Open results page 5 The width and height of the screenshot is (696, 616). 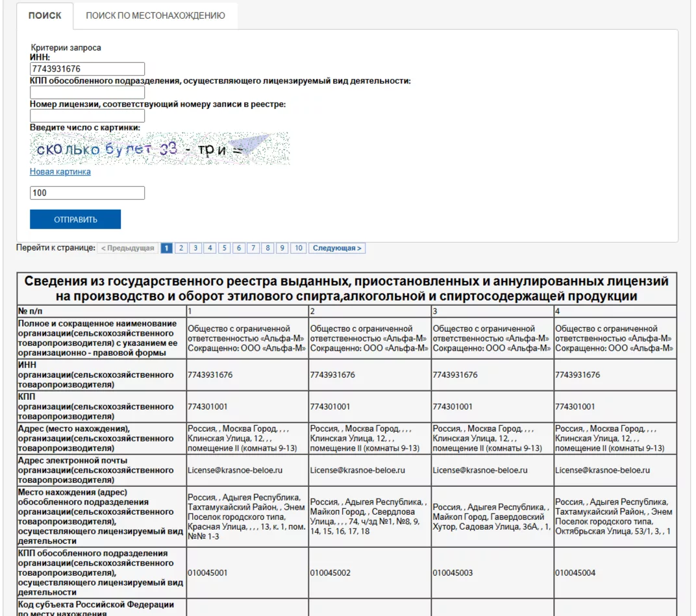(224, 248)
